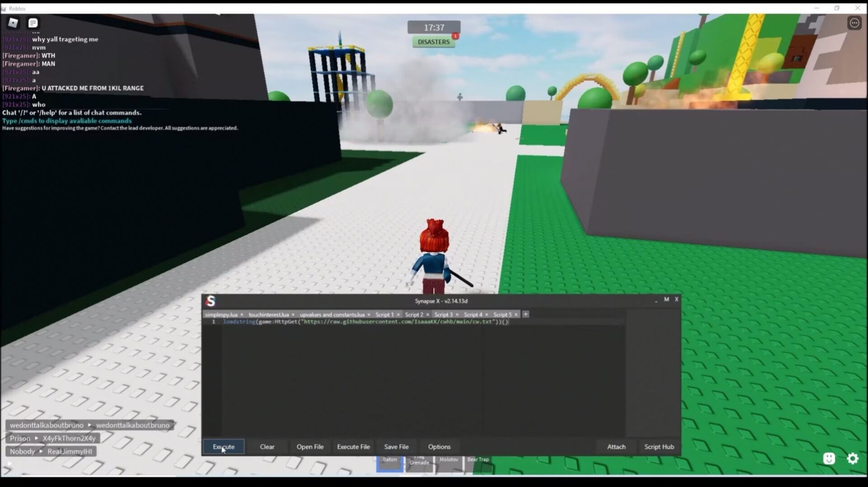Open the Script Hub
Image resolution: width=868 pixels, height=487 pixels.
(x=659, y=446)
